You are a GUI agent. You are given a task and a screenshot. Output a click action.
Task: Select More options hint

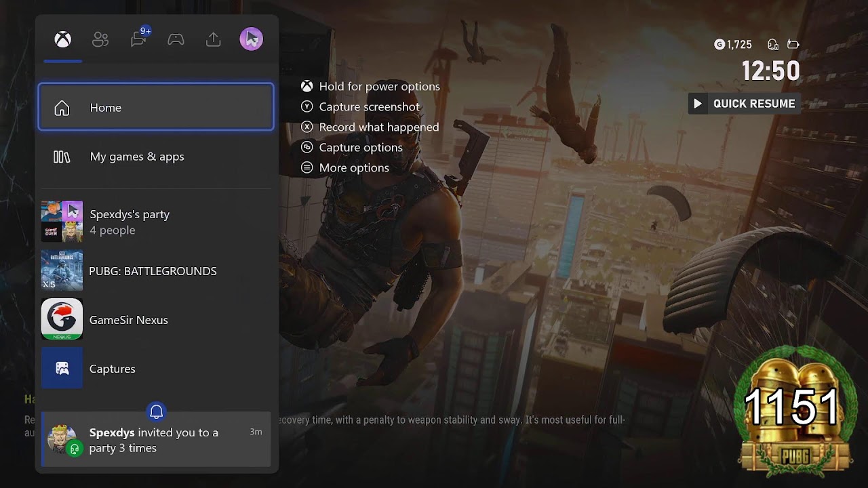click(x=345, y=167)
